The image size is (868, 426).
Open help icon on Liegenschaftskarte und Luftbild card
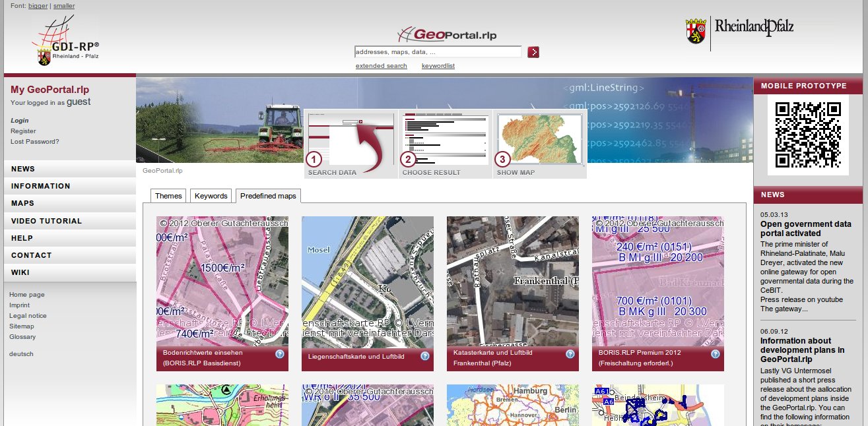tap(425, 356)
